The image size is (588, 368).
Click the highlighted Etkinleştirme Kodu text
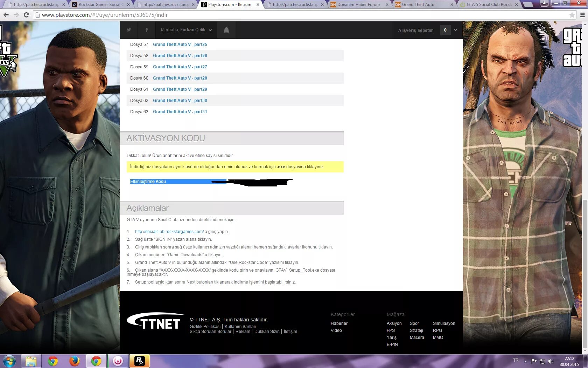[x=148, y=182]
